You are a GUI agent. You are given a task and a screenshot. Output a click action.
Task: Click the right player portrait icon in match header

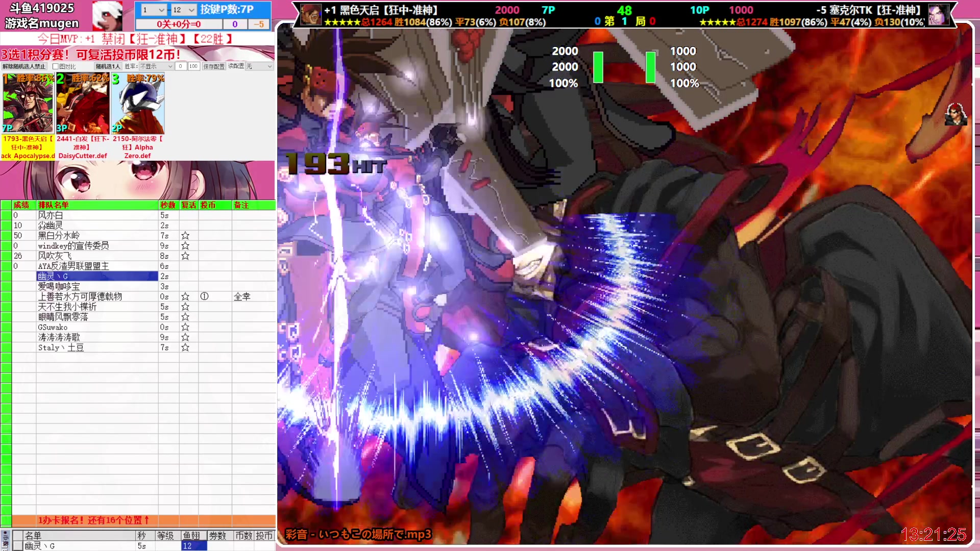click(938, 14)
